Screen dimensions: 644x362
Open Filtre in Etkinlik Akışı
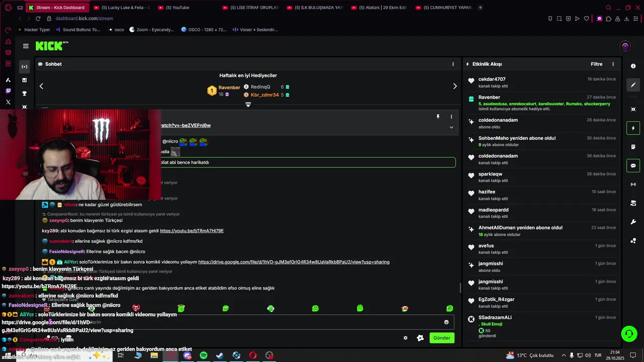[596, 64]
